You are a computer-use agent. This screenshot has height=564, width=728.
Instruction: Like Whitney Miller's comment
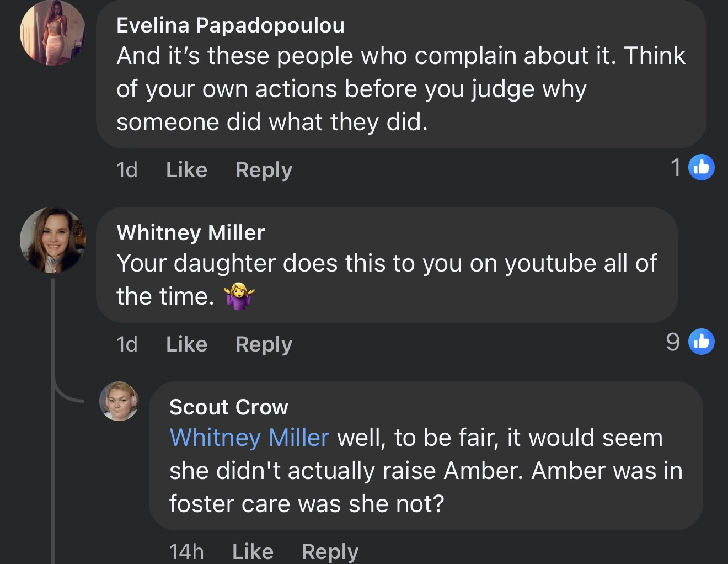point(186,344)
